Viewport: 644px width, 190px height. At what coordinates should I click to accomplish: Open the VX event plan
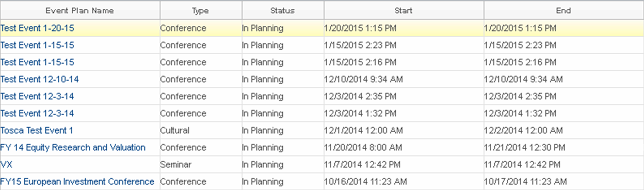[6, 165]
